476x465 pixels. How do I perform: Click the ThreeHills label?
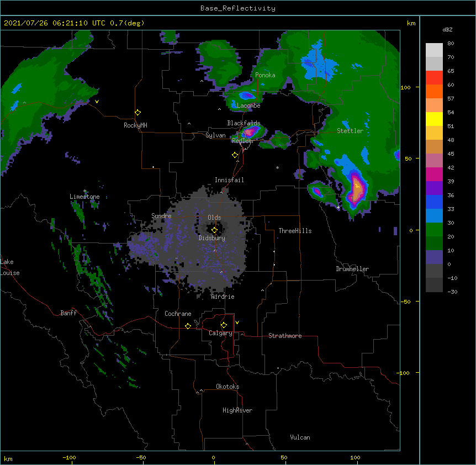295,231
